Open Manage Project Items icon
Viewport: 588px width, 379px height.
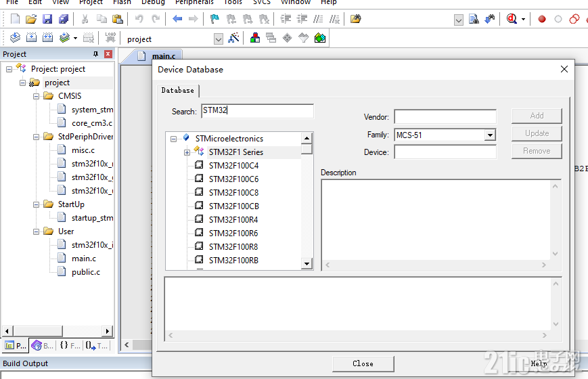pyautogui.click(x=255, y=37)
